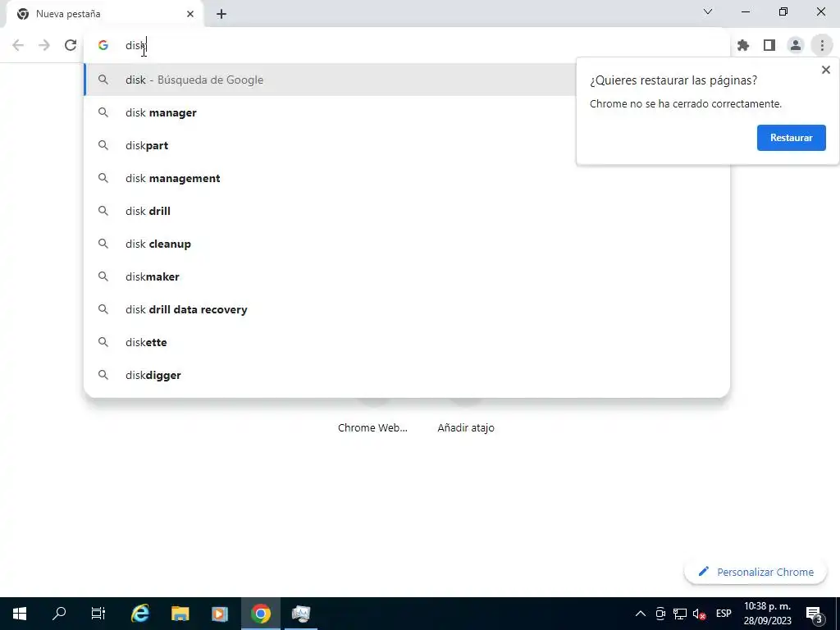The height and width of the screenshot is (630, 840).
Task: Open Chrome's three-dot menu
Action: point(822,46)
